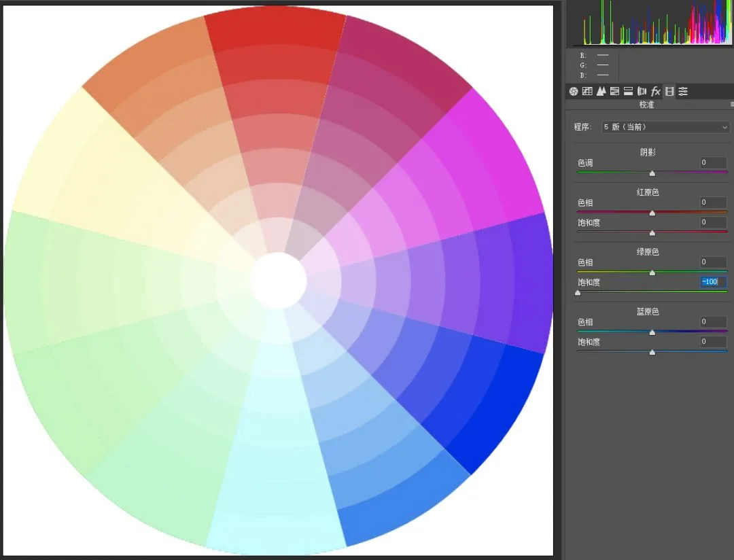Click the B readout label
The width and height of the screenshot is (734, 560).
[583, 75]
